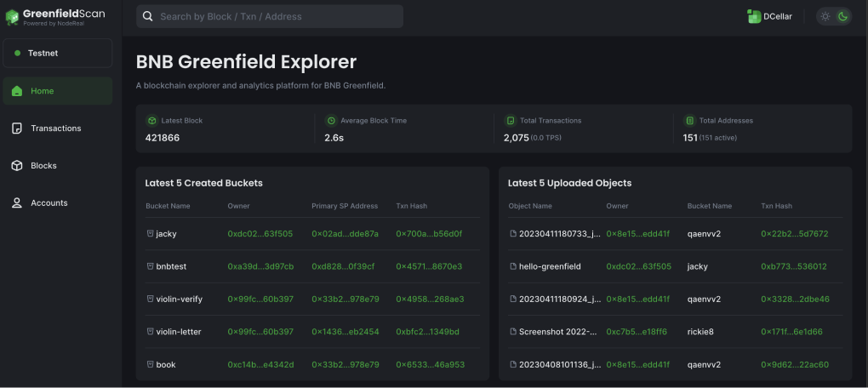
Task: Open the Testnet network selector
Action: (x=57, y=53)
